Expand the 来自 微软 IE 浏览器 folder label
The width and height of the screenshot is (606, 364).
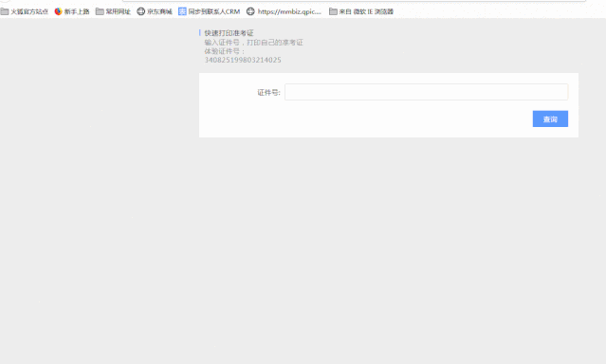366,11
